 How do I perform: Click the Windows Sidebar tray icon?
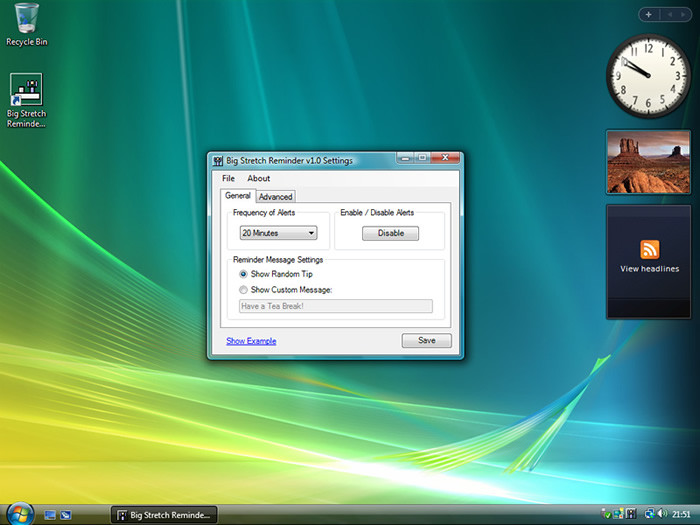(x=618, y=514)
